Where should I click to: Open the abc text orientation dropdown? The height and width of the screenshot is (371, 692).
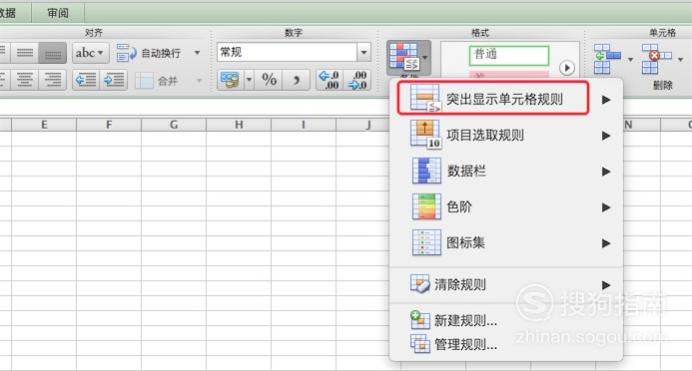pos(90,53)
